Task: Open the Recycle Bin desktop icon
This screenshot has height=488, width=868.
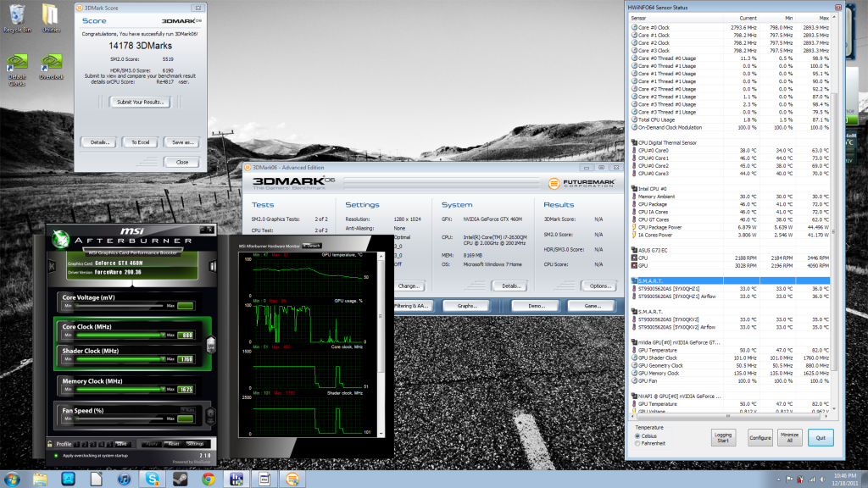Action: 17,19
